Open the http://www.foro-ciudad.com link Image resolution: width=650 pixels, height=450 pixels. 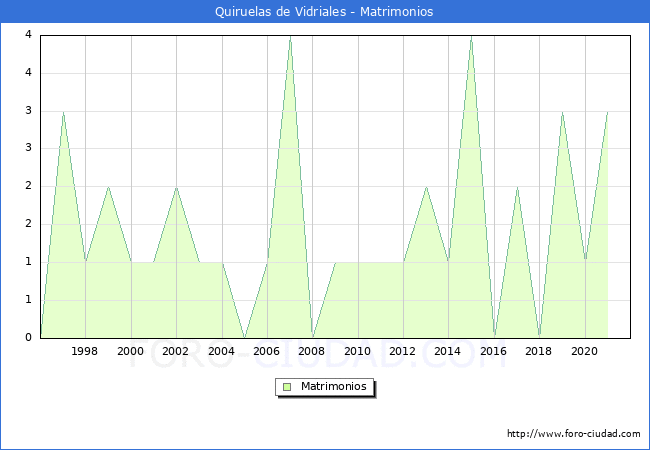coord(574,433)
